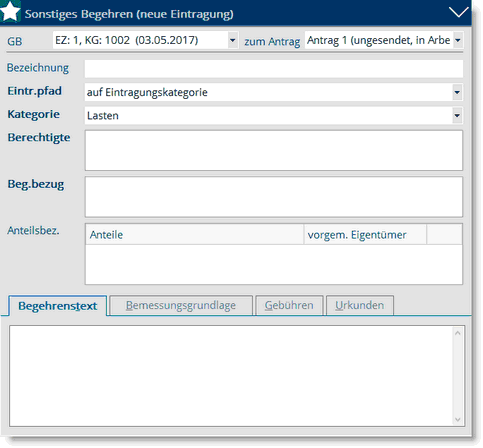
Task: Click the scroll down arrow in text area
Action: tap(458, 419)
